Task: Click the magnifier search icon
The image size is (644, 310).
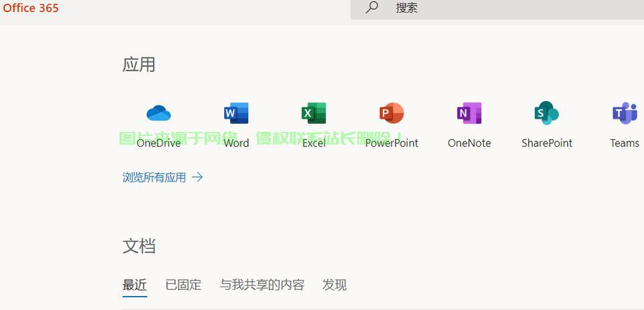Action: (x=372, y=7)
